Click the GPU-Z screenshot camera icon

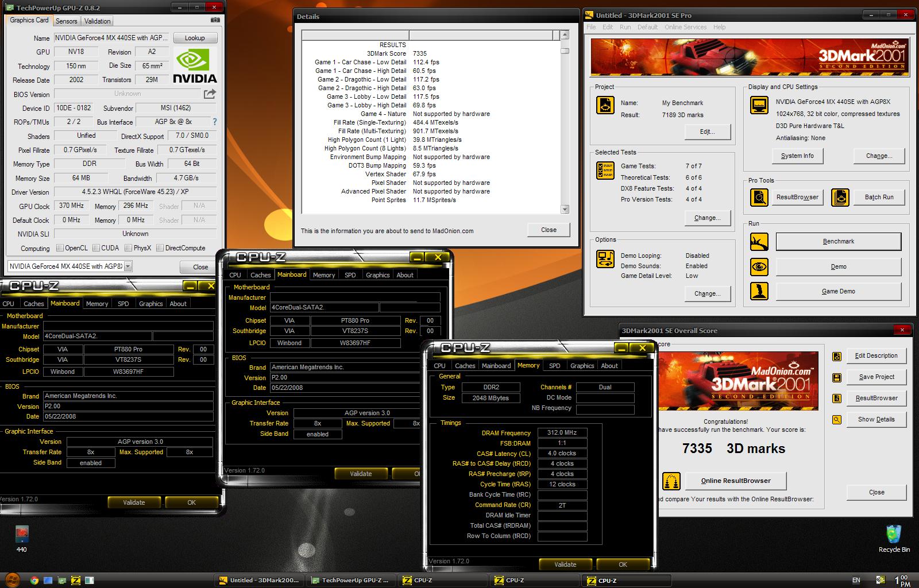(x=215, y=20)
